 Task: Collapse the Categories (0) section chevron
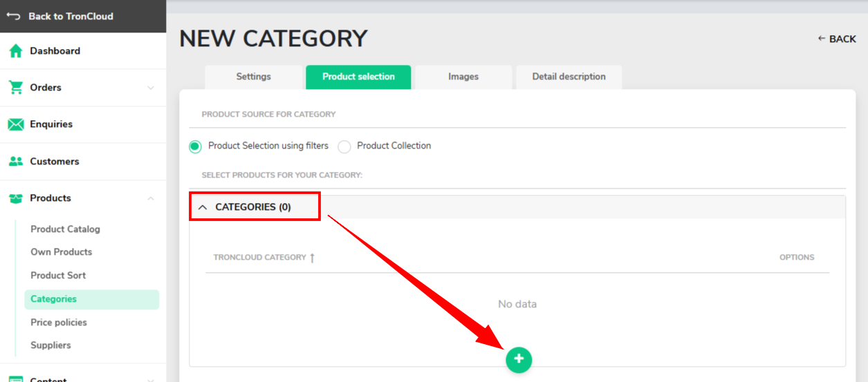pyautogui.click(x=203, y=207)
